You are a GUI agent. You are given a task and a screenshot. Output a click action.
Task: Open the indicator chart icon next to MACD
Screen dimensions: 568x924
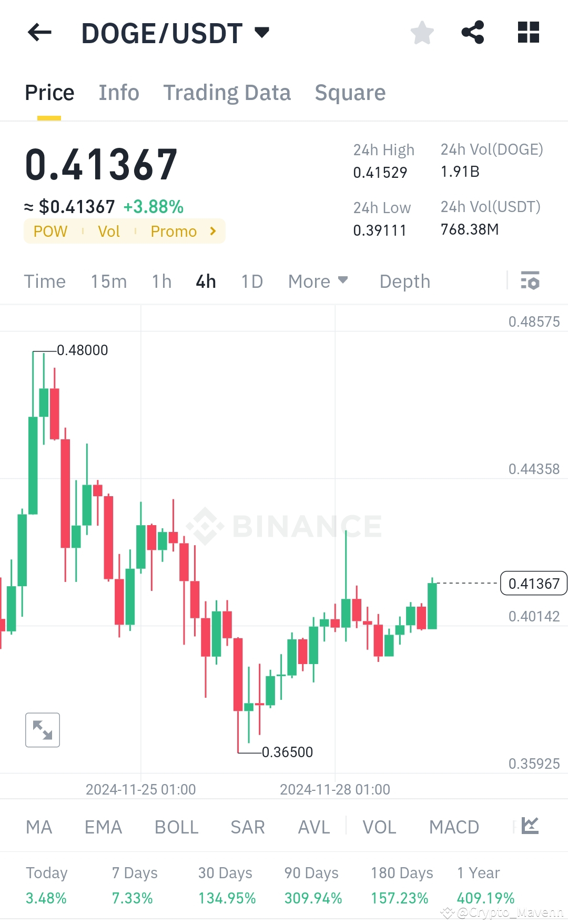pos(530,826)
